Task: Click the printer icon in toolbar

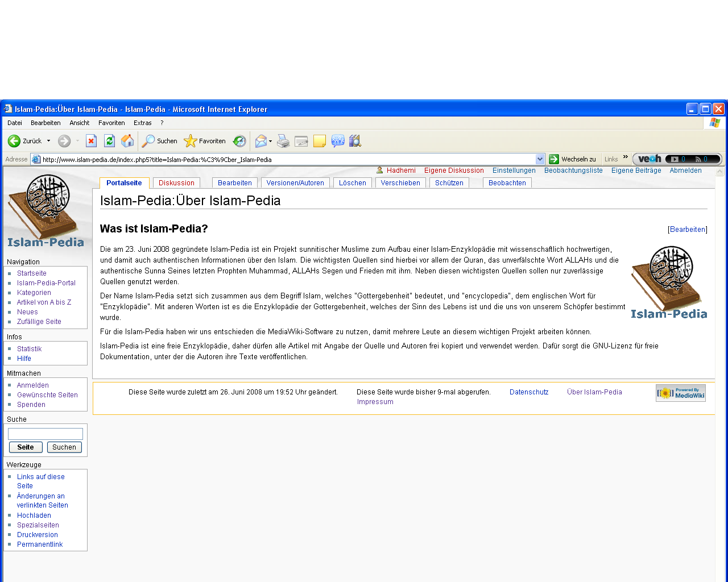Action: click(283, 141)
